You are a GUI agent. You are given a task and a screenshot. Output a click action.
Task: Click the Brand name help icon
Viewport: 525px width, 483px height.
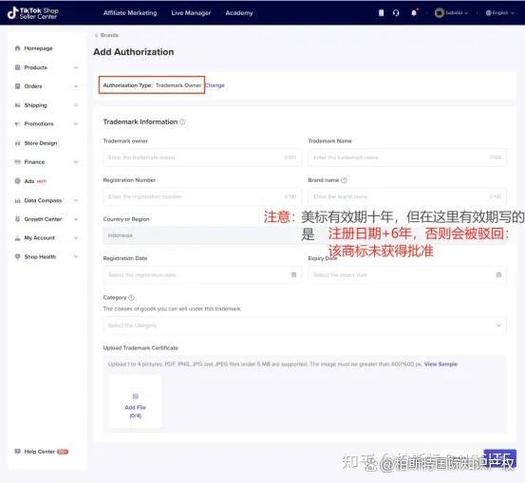pos(344,180)
